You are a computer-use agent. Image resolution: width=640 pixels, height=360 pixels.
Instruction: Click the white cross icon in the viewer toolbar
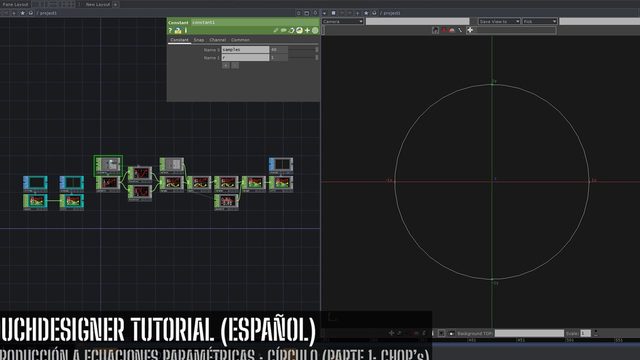pyautogui.click(x=470, y=30)
